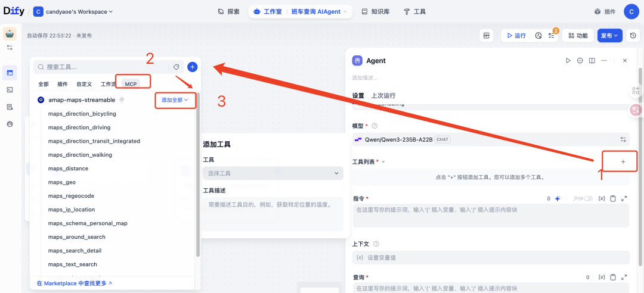Open the checklist icon with badge 2
Viewport: 644px width, 293px height.
pos(551,36)
